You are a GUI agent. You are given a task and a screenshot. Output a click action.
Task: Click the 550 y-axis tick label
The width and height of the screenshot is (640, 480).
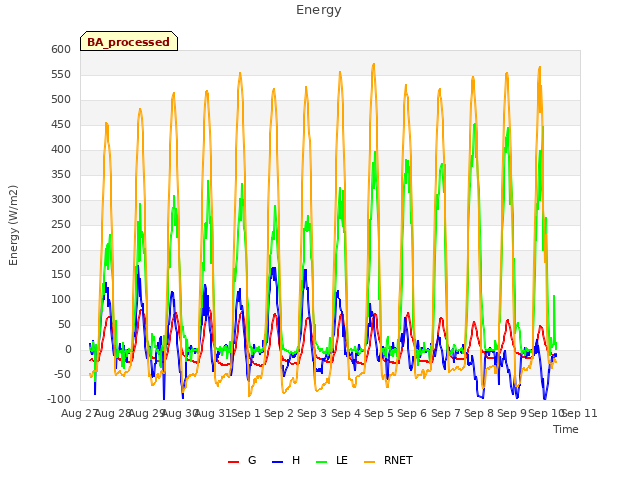[61, 75]
